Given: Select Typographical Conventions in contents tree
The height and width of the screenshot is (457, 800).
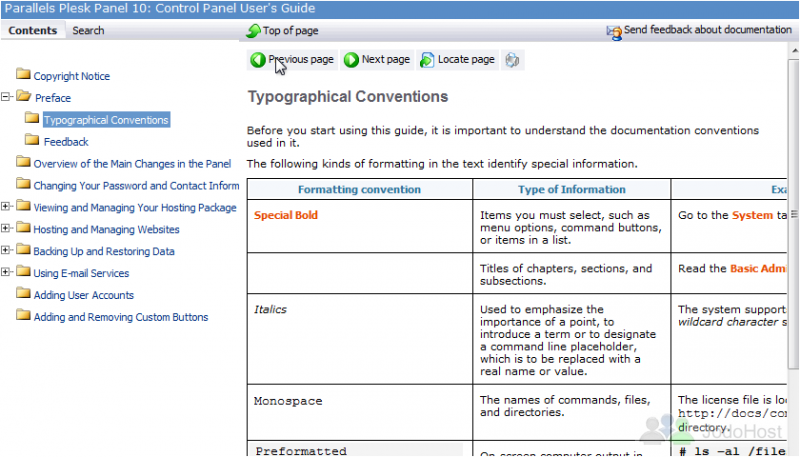Looking at the screenshot, I should [x=106, y=120].
